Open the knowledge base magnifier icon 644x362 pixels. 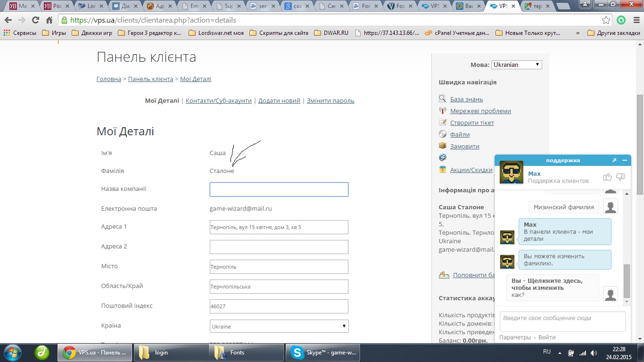pos(442,99)
